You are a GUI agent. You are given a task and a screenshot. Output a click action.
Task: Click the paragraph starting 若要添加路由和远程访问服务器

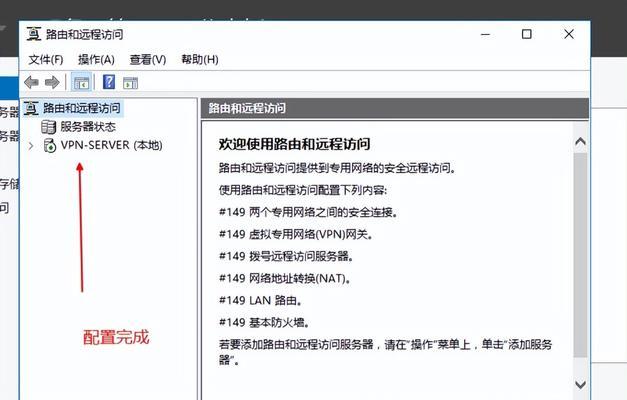click(385, 352)
